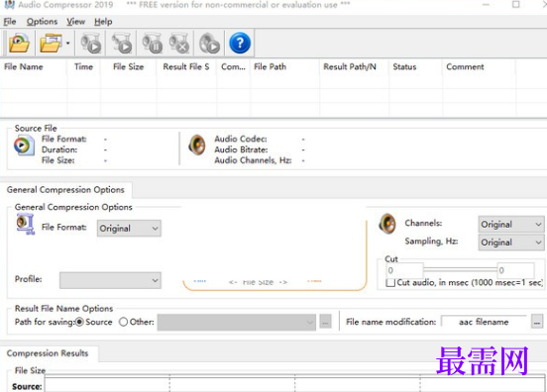Click the compression icon next to File Format
Image resolution: width=547 pixels, height=392 pixels.
pos(26,225)
